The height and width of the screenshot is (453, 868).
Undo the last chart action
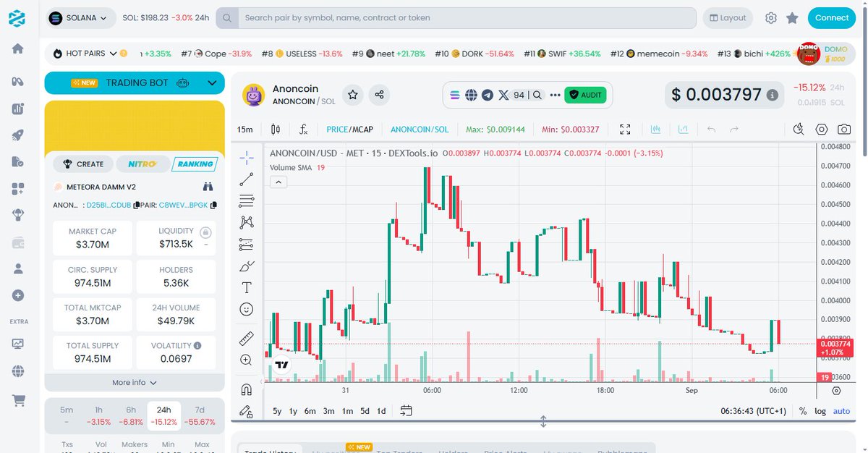[710, 130]
